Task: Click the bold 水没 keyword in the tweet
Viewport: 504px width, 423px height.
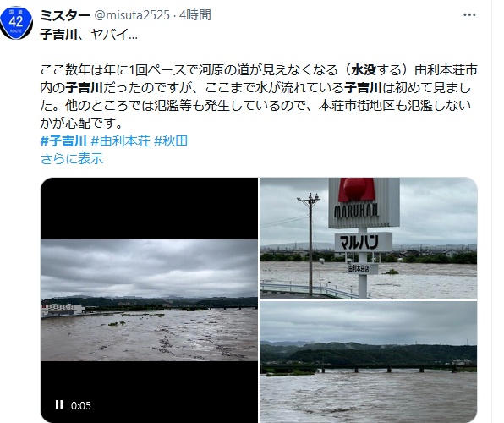Action: tap(364, 70)
